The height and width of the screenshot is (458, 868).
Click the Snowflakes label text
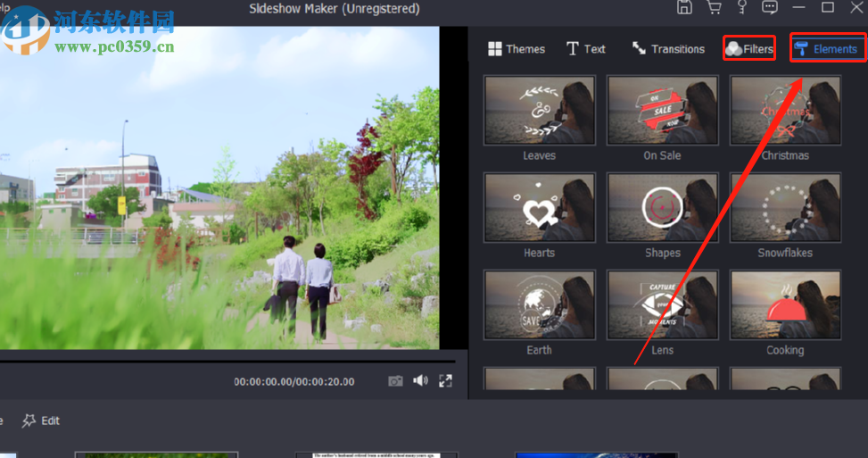tap(785, 253)
